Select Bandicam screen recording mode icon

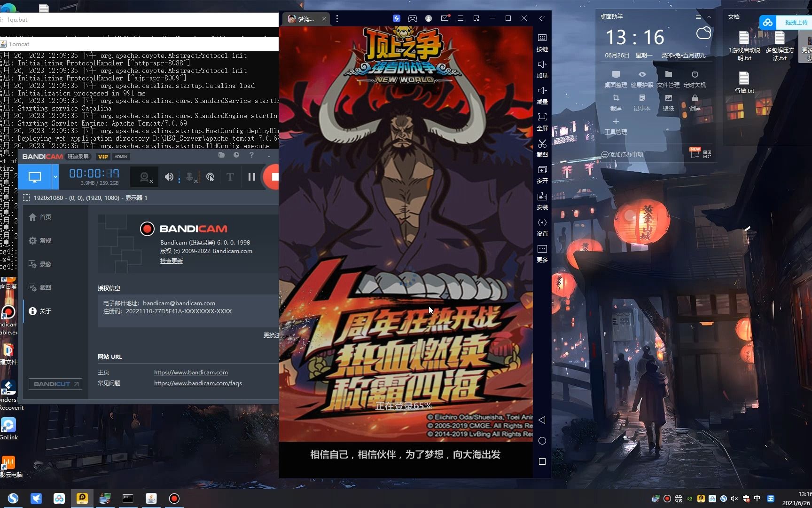pyautogui.click(x=35, y=177)
